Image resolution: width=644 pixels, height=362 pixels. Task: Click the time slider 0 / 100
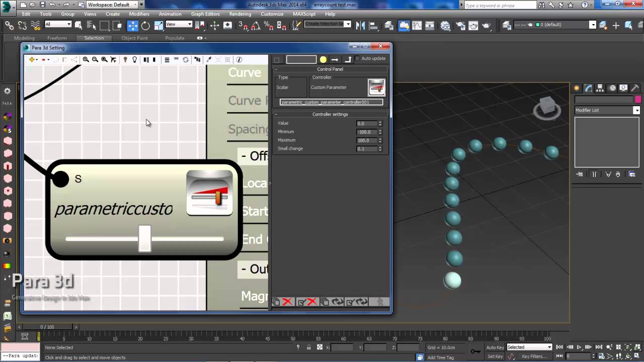pyautogui.click(x=47, y=327)
